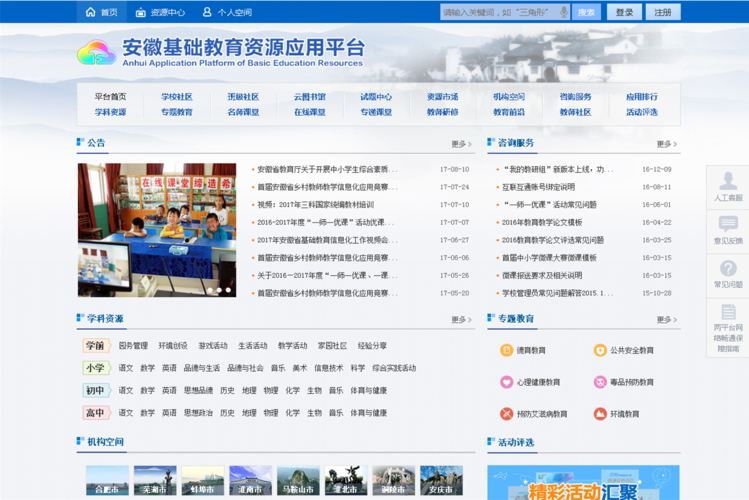Select the 心理健康教育 heart icon
749x500 pixels.
pyautogui.click(x=506, y=382)
